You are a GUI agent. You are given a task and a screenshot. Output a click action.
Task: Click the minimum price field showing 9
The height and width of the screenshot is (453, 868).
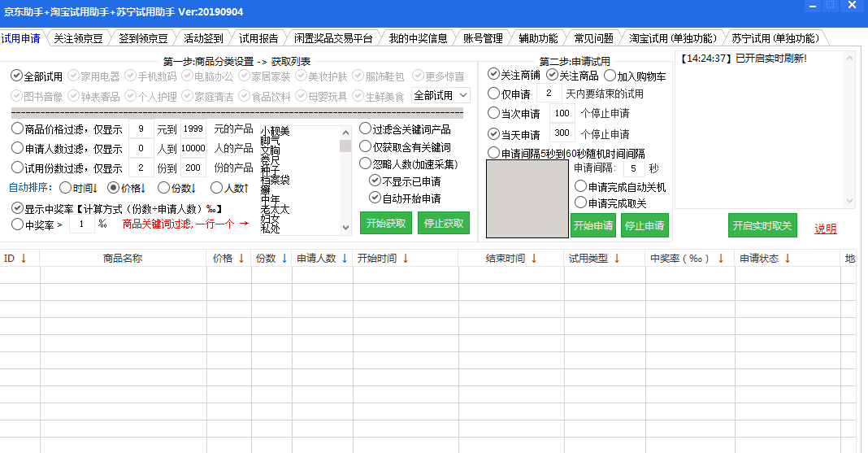point(141,129)
